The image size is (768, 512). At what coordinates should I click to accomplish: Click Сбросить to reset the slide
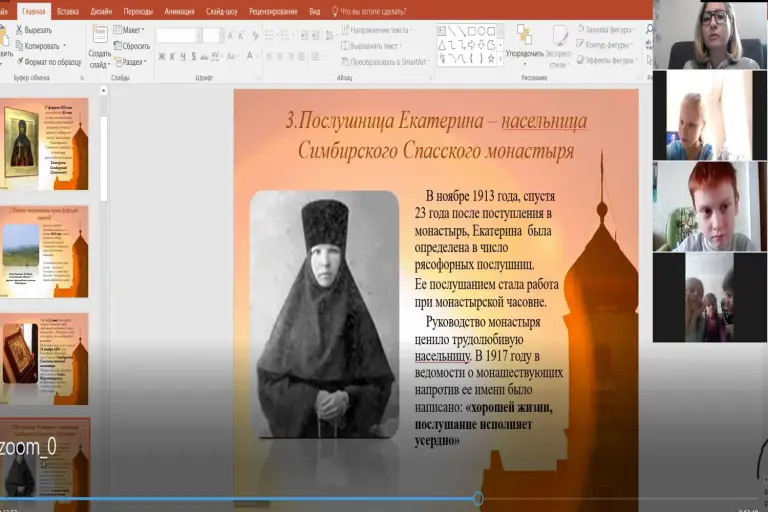coord(132,46)
